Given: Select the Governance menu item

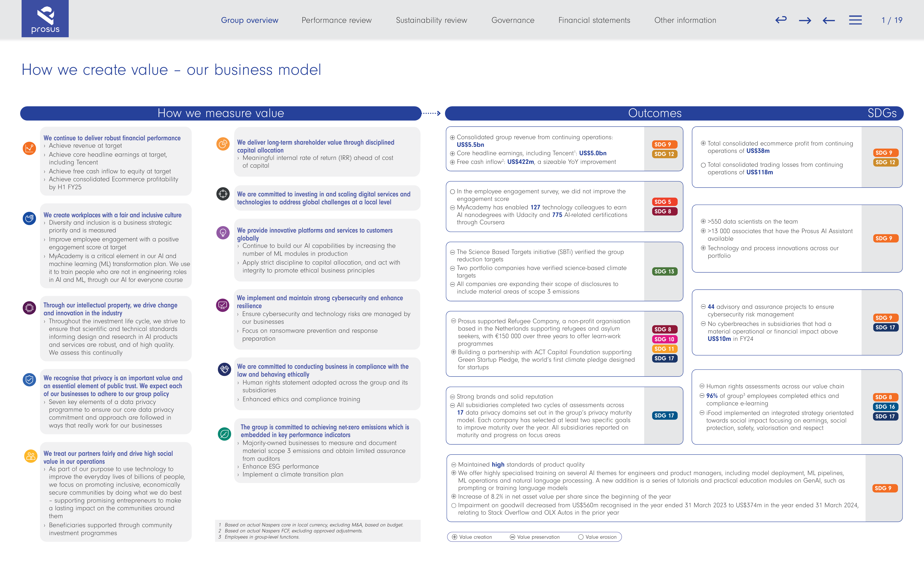Looking at the screenshot, I should pos(513,20).
